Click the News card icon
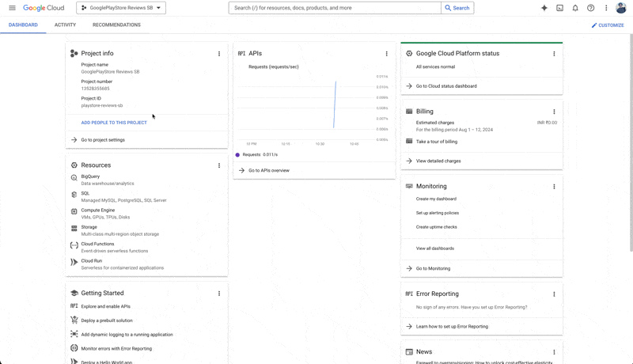 [x=409, y=352]
